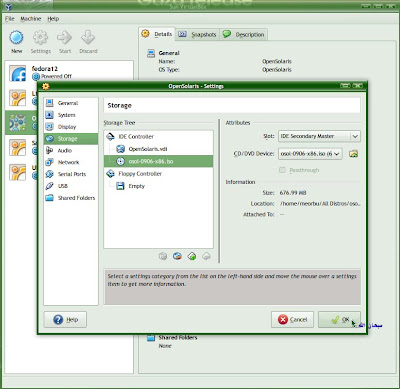
Task: Toggle the Passthrough checkbox
Action: click(x=282, y=170)
